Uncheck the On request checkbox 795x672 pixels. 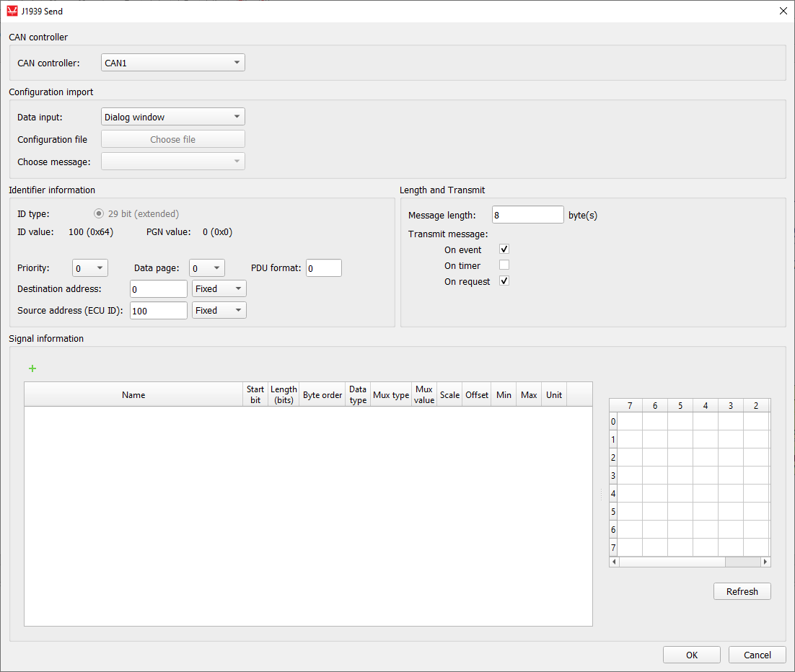pyautogui.click(x=504, y=281)
